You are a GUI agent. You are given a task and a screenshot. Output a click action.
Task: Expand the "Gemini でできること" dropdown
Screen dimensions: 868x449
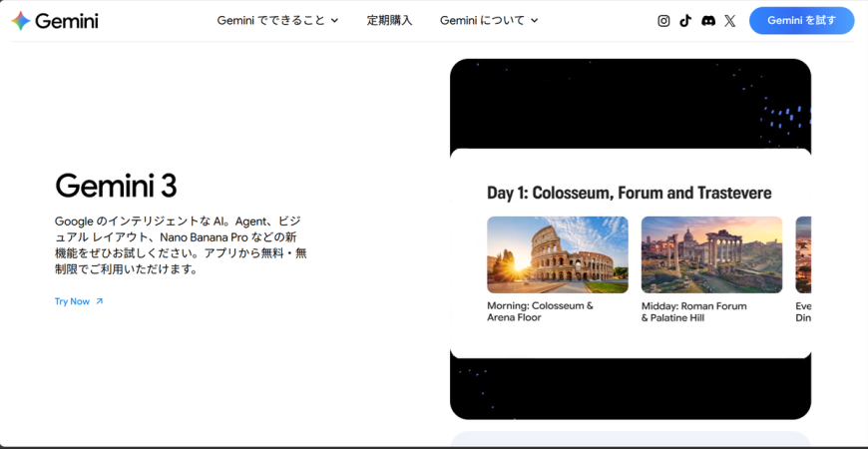[x=277, y=21]
